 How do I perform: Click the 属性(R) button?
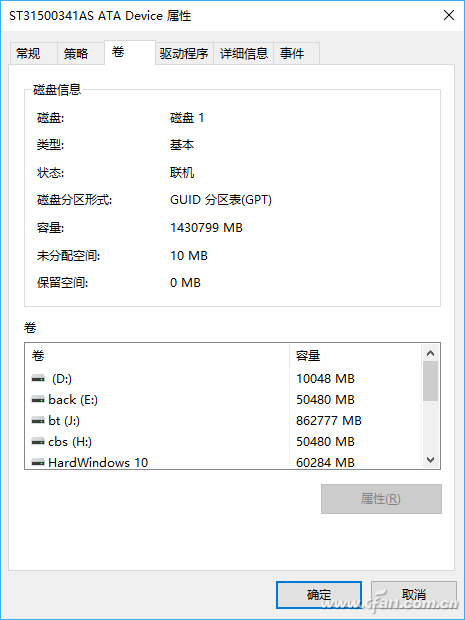[x=381, y=499]
